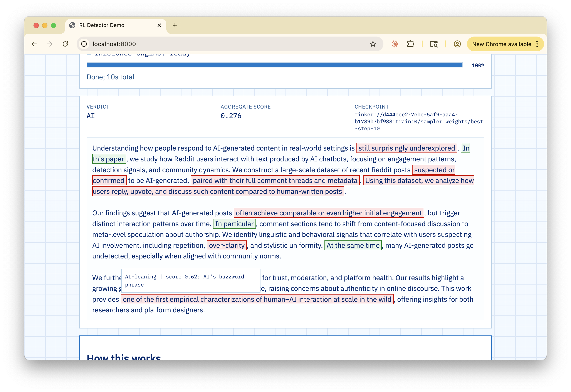
Task: Close the RL Detector Demo tab
Action: tap(159, 25)
